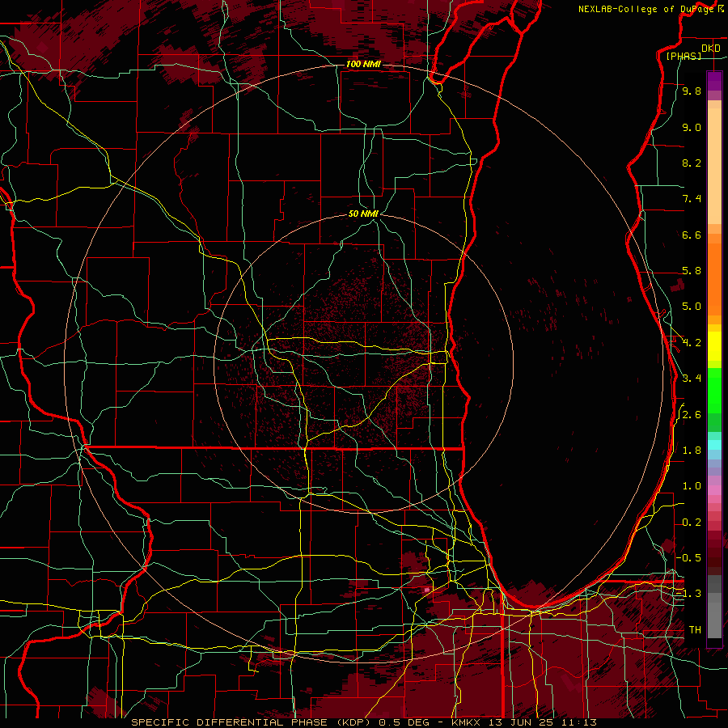728x728 pixels.
Task: Click the purple top segment of color bar
Action: click(714, 82)
